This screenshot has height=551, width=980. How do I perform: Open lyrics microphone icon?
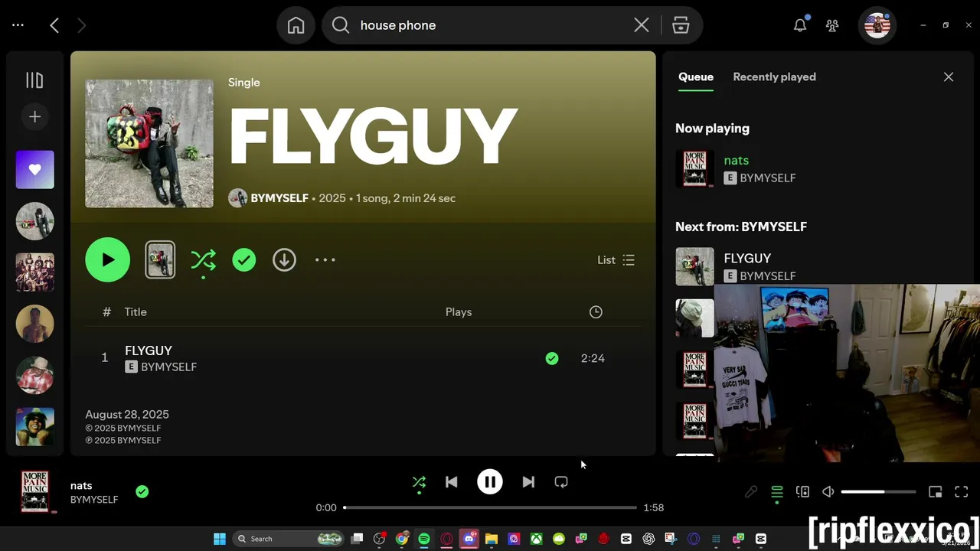coord(751,492)
